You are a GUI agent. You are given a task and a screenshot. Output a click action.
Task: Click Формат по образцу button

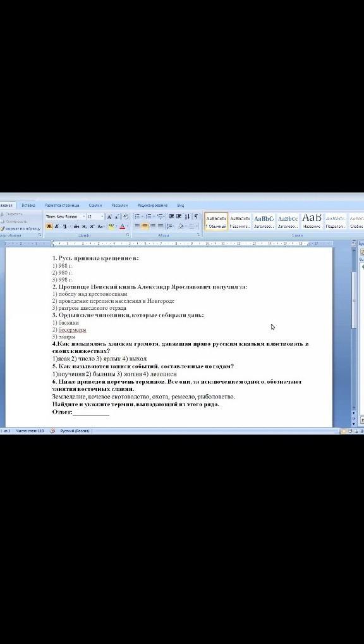click(x=20, y=228)
